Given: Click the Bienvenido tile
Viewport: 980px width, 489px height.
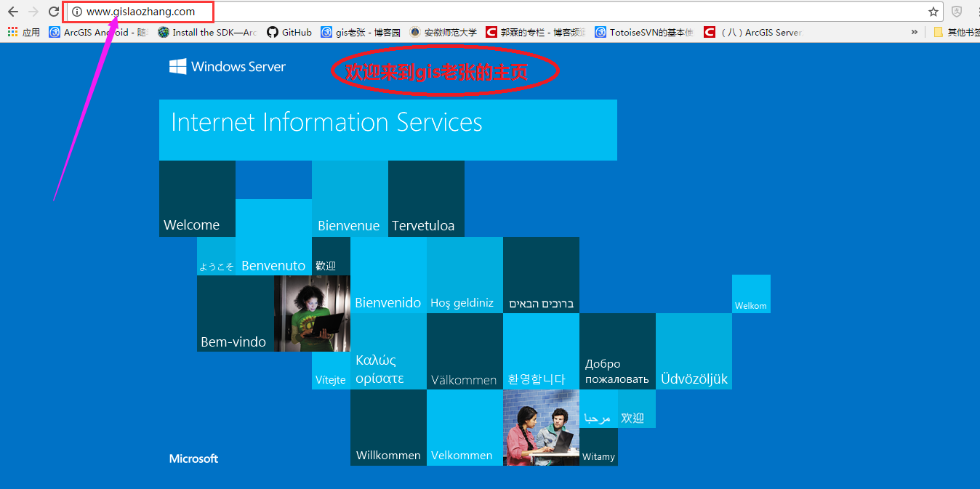Looking at the screenshot, I should [388, 275].
